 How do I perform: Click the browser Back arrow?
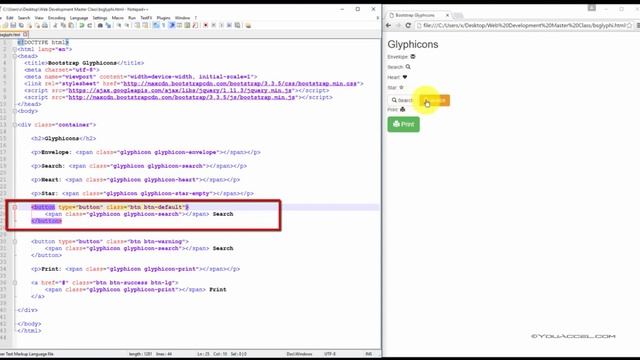pos(389,25)
